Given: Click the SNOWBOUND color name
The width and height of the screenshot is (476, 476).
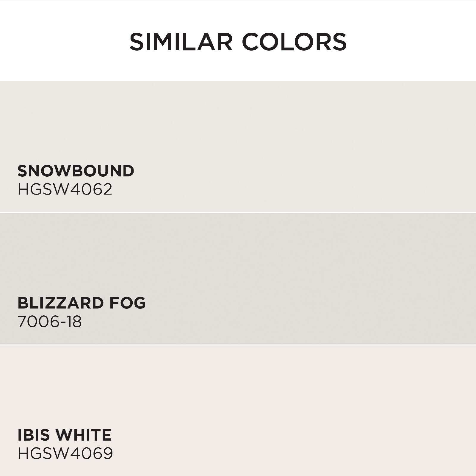Looking at the screenshot, I should click(x=76, y=171).
